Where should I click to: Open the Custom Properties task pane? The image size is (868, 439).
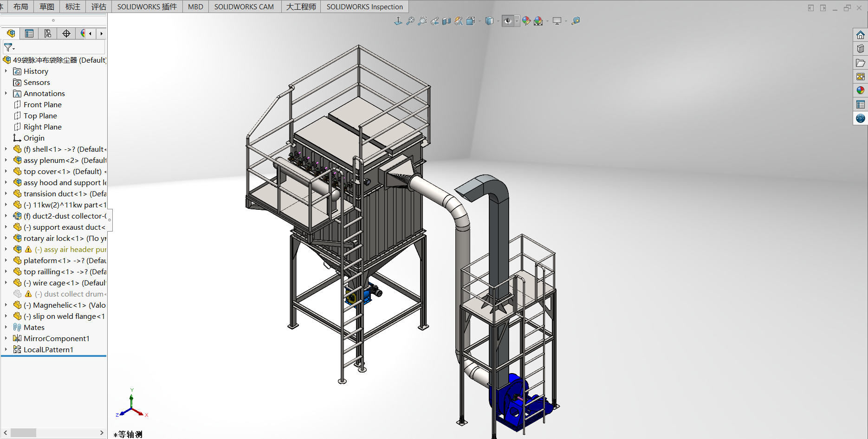861,104
